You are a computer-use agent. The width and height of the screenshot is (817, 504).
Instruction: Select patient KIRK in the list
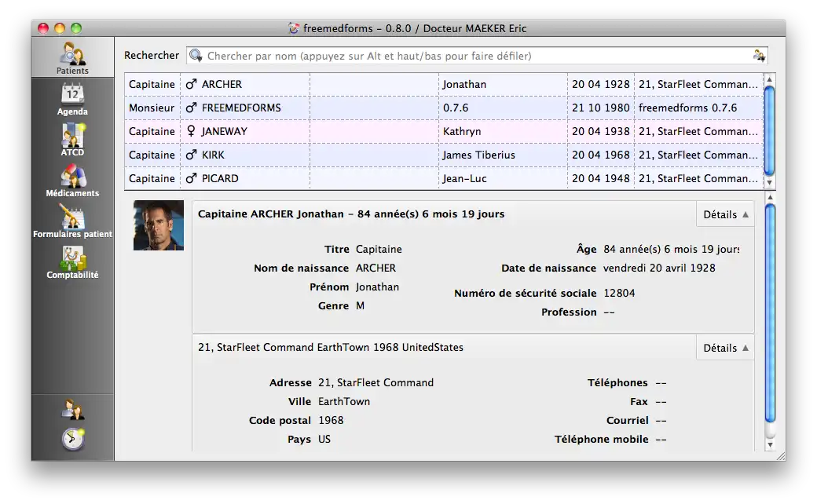443,155
